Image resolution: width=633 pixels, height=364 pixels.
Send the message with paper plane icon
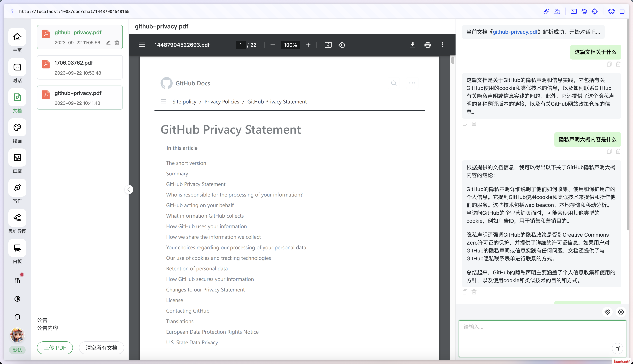click(x=618, y=348)
